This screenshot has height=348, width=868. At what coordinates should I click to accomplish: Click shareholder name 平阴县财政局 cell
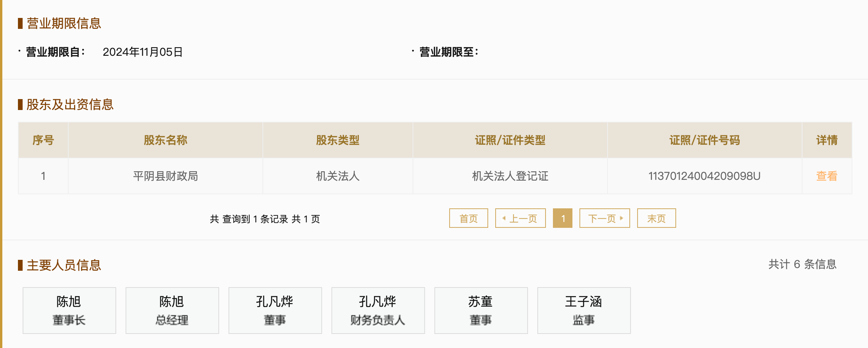(x=165, y=176)
